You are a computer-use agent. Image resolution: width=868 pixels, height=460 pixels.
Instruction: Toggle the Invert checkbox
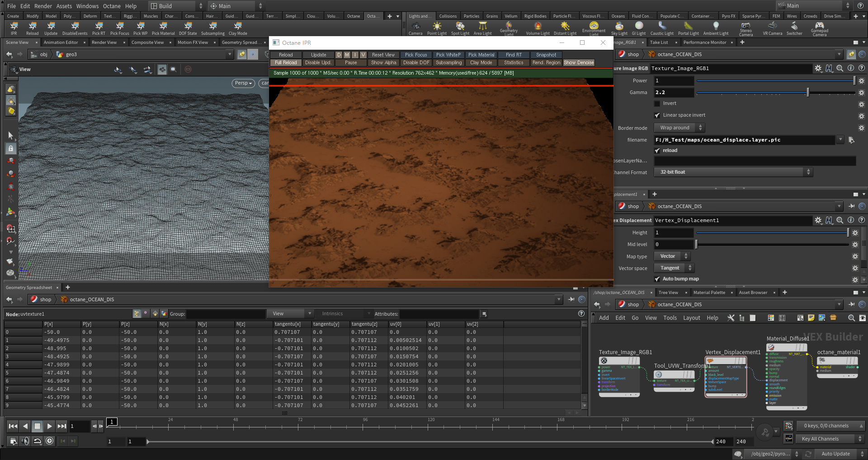pos(657,104)
